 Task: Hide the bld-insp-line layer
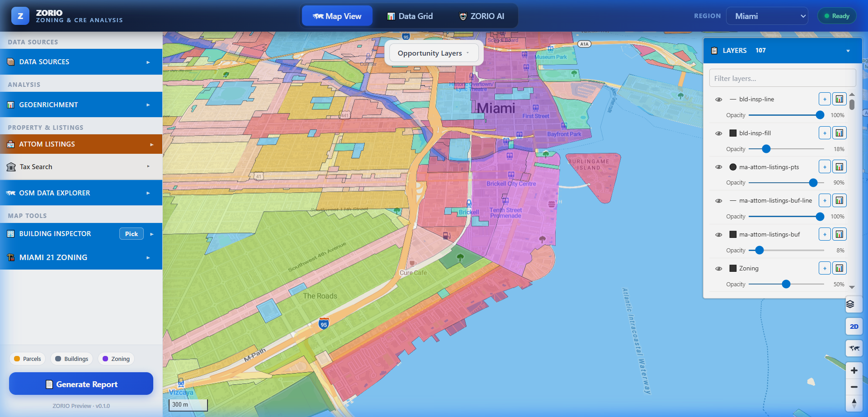[718, 100]
